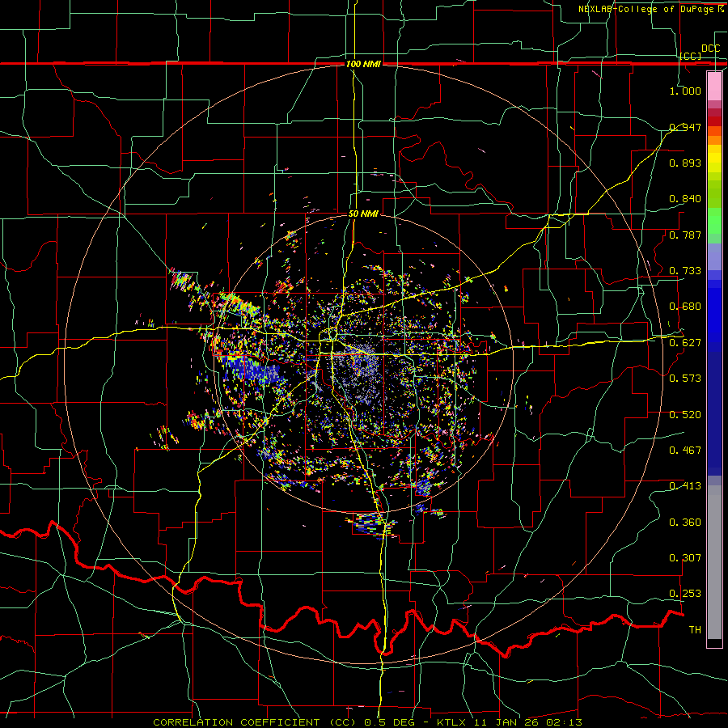This screenshot has width=728, height=728.
Task: Click the 100 NMI range ring label
Action: (363, 64)
